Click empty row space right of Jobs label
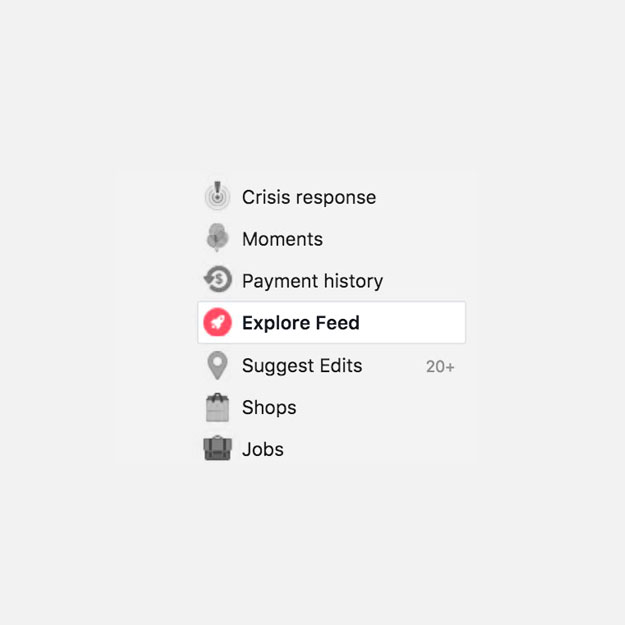 point(375,449)
